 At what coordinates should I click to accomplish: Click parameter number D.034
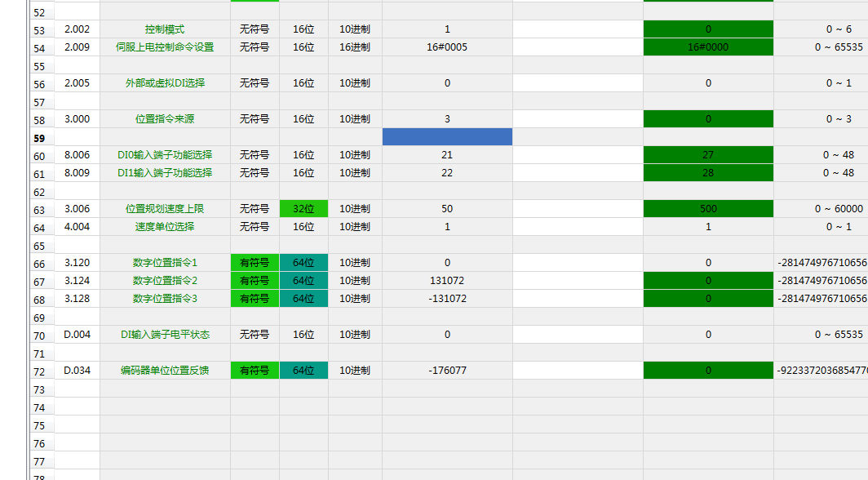coord(77,371)
